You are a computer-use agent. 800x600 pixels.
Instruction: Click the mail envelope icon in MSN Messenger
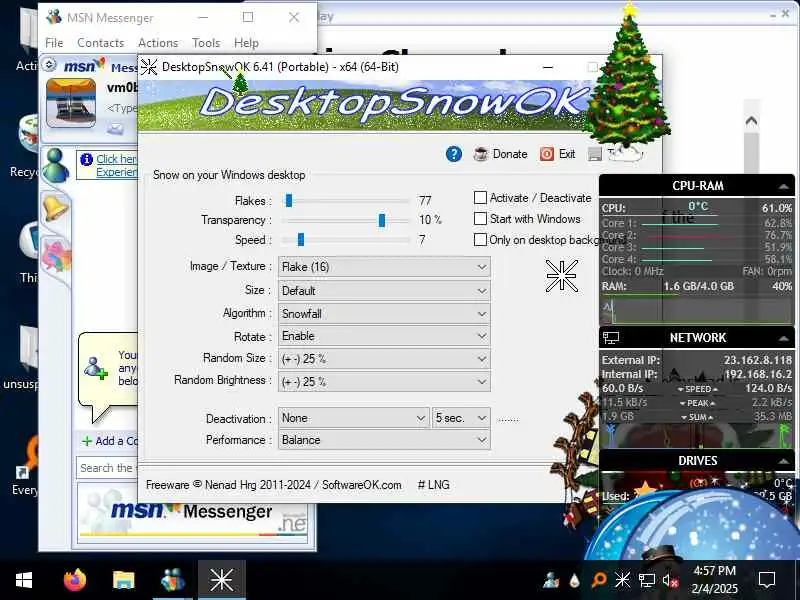pyautogui.click(x=115, y=128)
